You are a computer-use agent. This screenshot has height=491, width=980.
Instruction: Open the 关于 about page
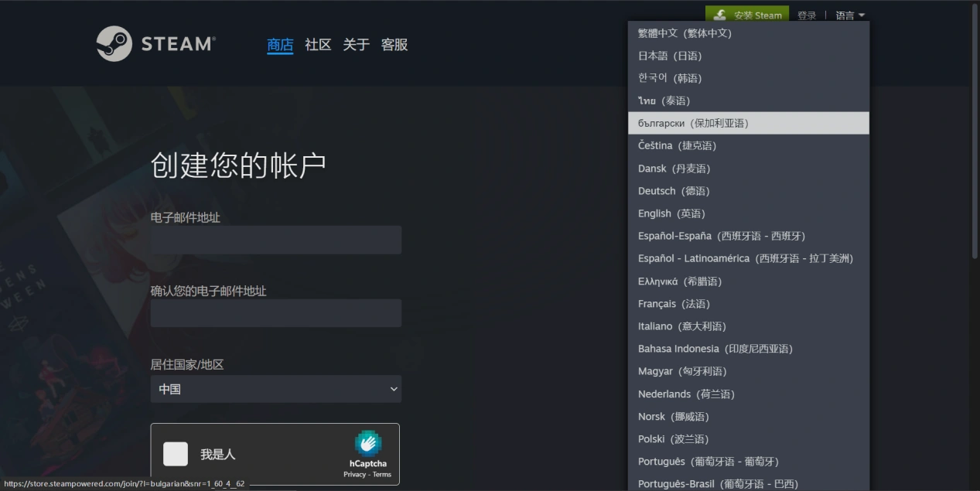tap(355, 45)
